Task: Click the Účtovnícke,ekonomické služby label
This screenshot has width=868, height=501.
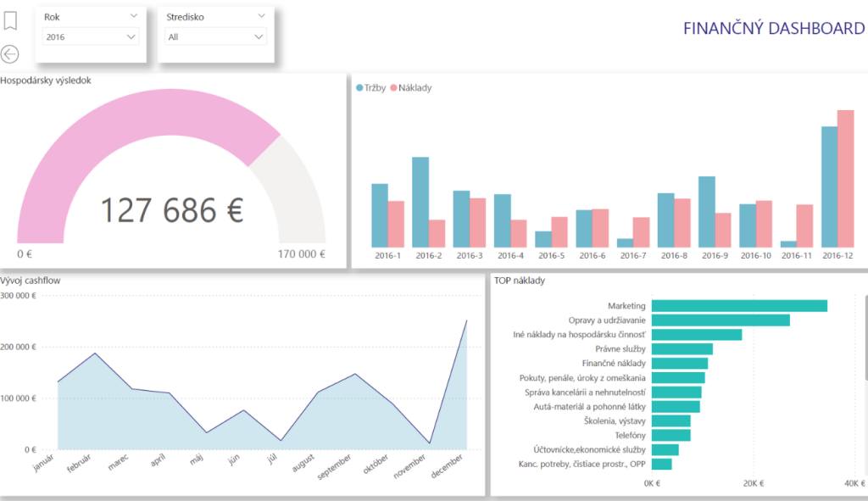Action: tap(590, 449)
